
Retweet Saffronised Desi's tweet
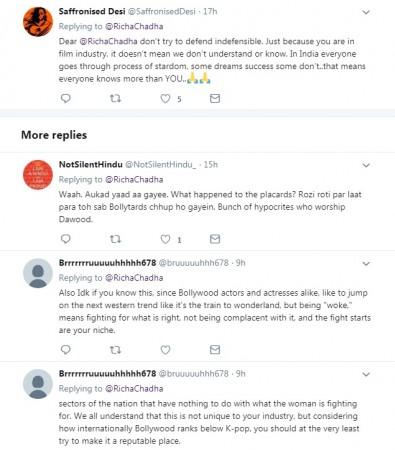[x=115, y=98]
